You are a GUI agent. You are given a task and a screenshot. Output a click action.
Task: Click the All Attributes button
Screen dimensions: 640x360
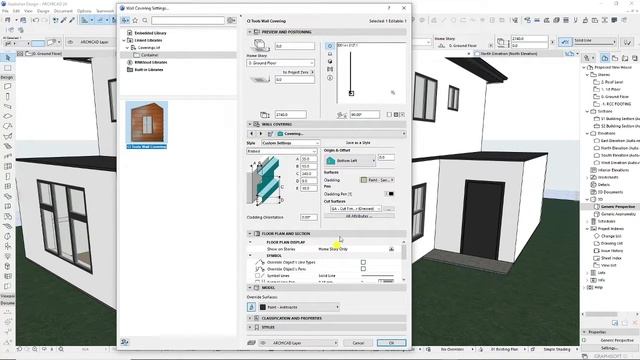[x=359, y=216]
